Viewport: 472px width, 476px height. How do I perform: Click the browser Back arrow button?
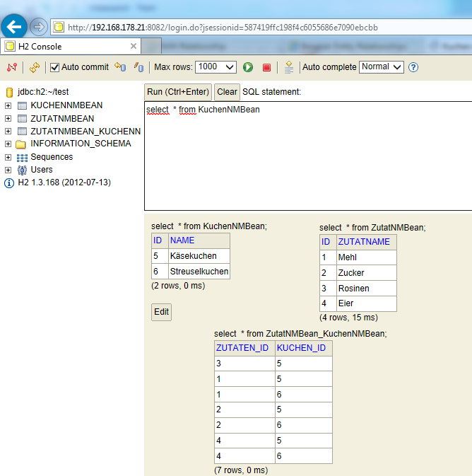14,27
